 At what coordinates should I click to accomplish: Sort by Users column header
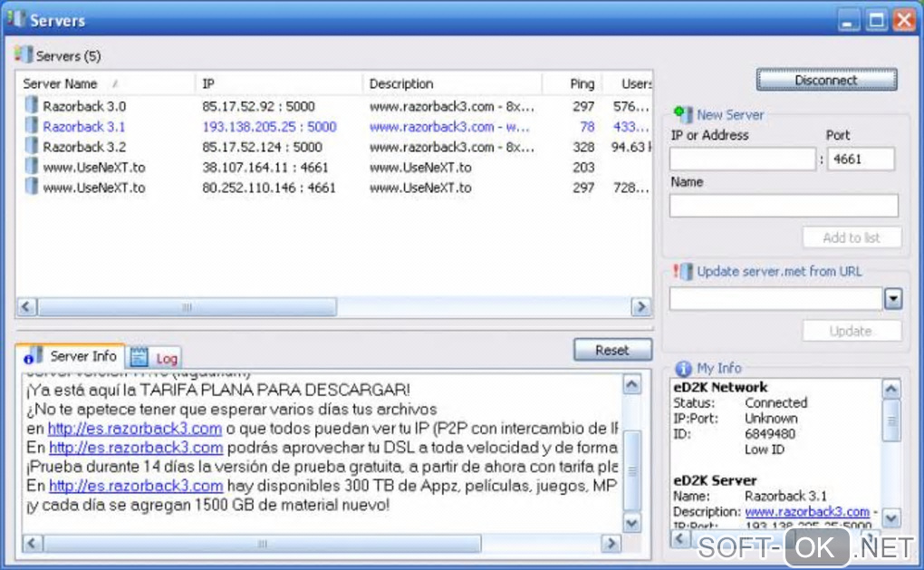(x=627, y=83)
